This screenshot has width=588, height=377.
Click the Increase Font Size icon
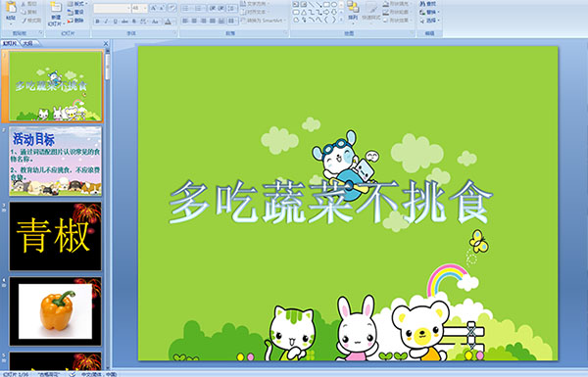pyautogui.click(x=154, y=8)
